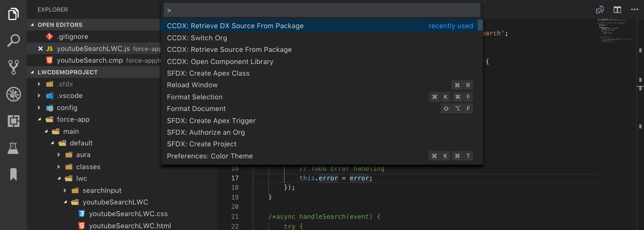Open youtubeSearchLWC.css file in tree
644x230 pixels.
128,214
